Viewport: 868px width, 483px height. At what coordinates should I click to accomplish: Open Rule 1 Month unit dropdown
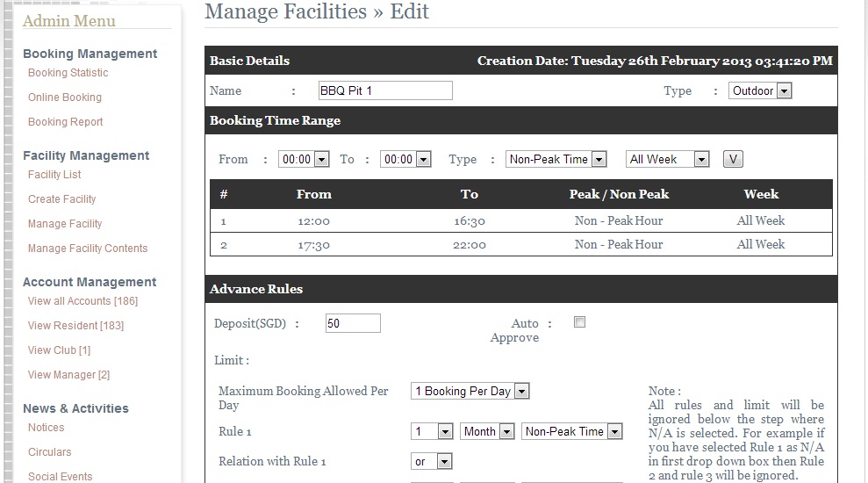(487, 431)
